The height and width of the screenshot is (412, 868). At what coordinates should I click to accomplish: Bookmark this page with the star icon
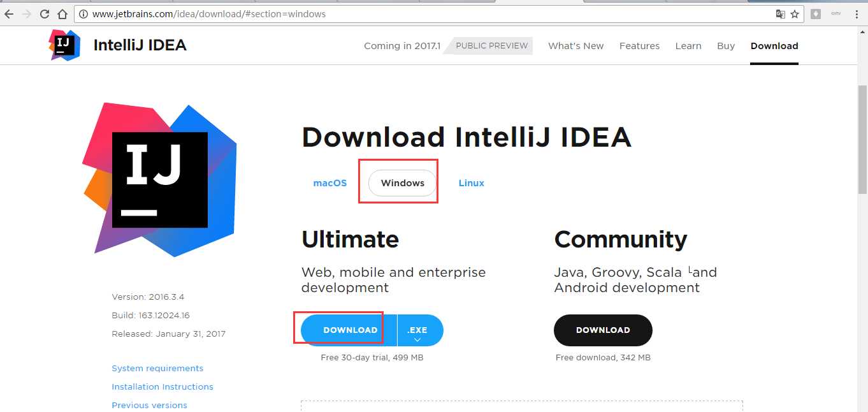(795, 14)
